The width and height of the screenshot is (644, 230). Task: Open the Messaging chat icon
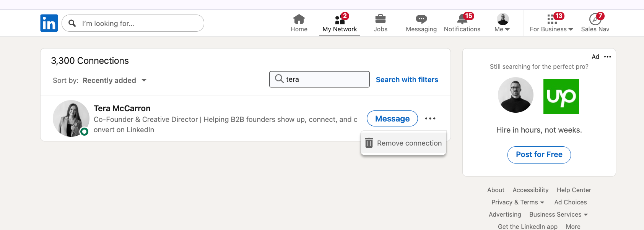(x=421, y=19)
